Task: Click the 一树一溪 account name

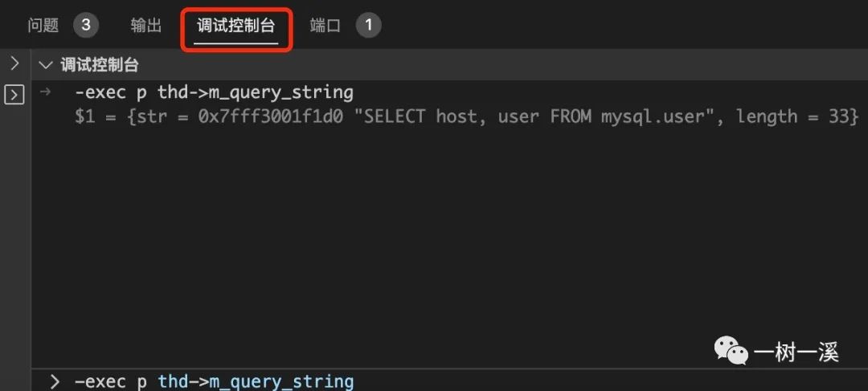Action: point(796,352)
